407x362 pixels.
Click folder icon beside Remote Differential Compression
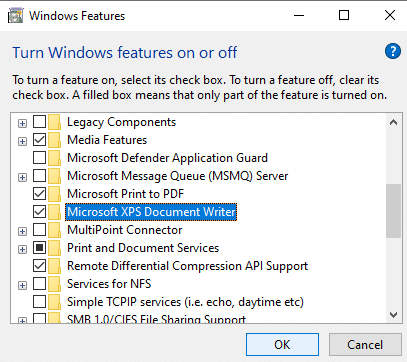[x=54, y=266]
